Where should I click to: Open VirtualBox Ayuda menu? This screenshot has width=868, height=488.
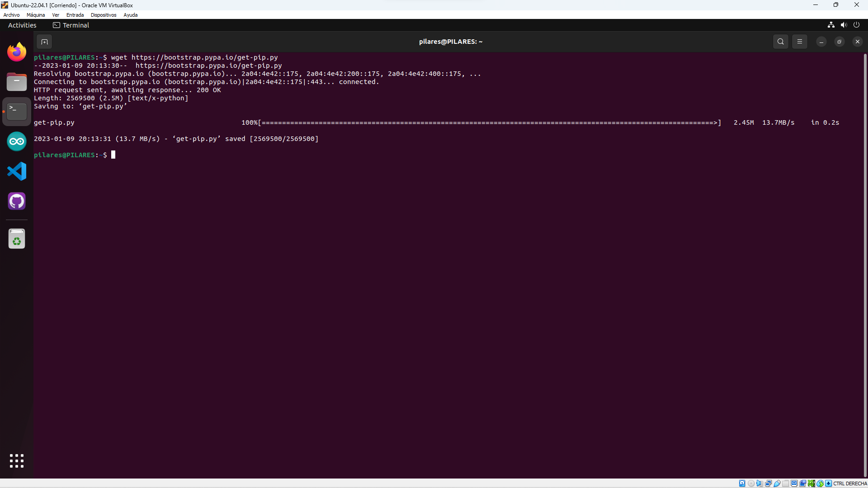click(x=130, y=15)
